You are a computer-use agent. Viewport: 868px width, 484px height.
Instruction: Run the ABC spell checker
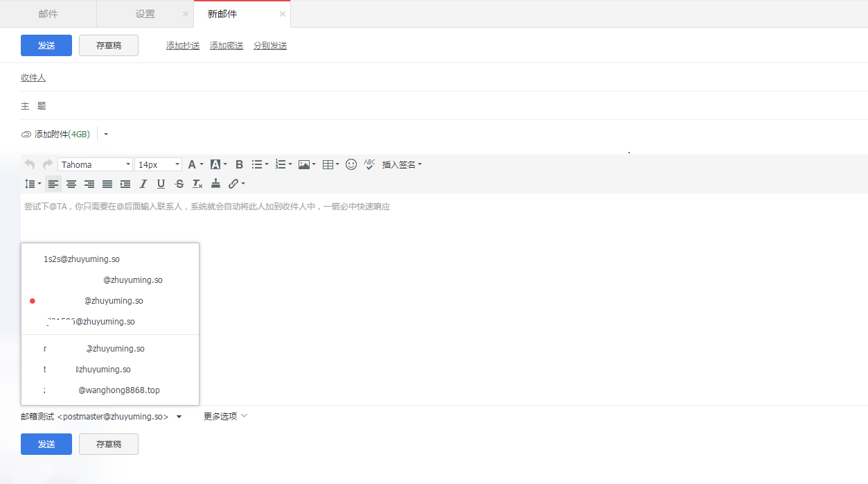click(x=369, y=164)
